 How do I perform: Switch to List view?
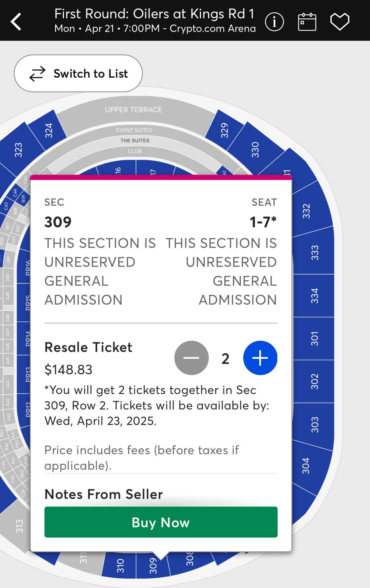pos(78,74)
